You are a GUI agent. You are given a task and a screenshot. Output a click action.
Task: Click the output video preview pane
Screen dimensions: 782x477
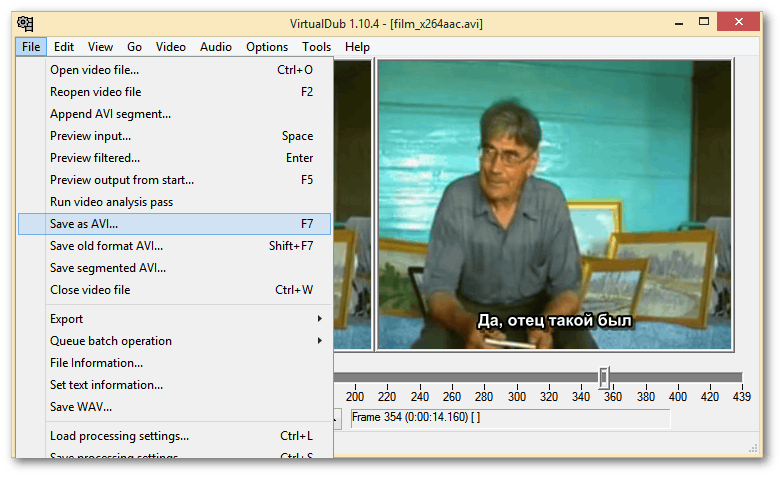553,205
